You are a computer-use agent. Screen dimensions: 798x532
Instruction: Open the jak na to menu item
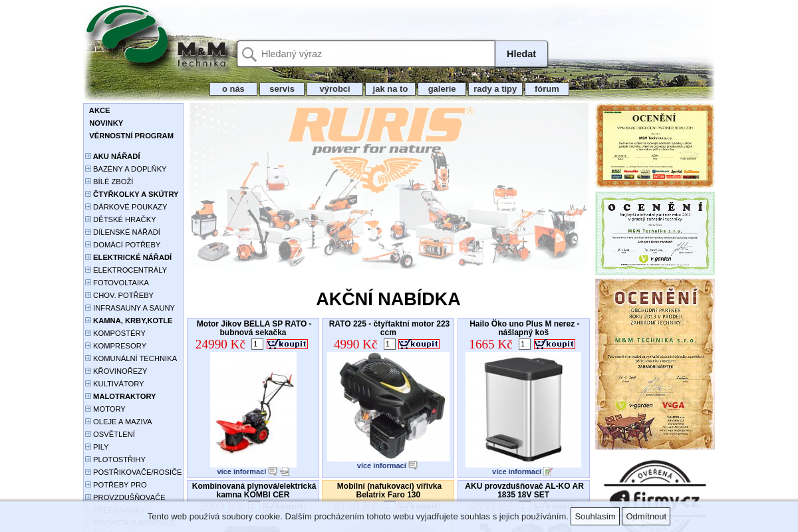point(390,89)
